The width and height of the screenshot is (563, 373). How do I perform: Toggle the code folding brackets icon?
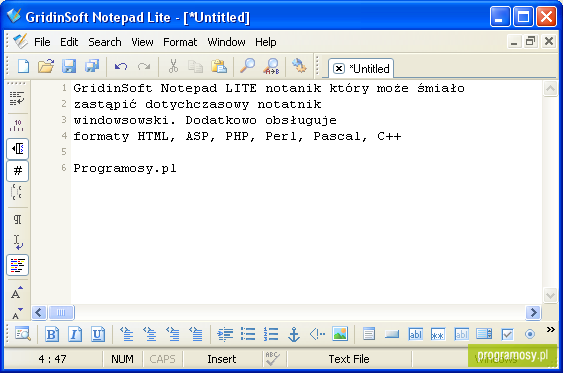coord(17,192)
